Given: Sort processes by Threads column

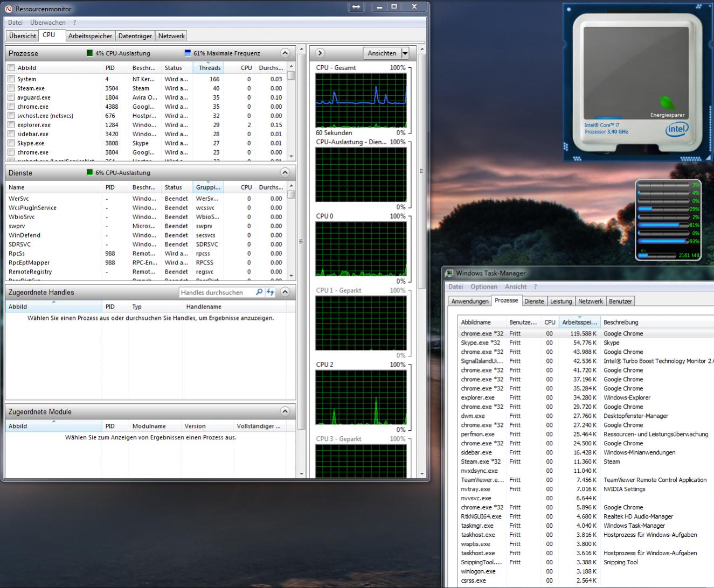Looking at the screenshot, I should [x=209, y=68].
